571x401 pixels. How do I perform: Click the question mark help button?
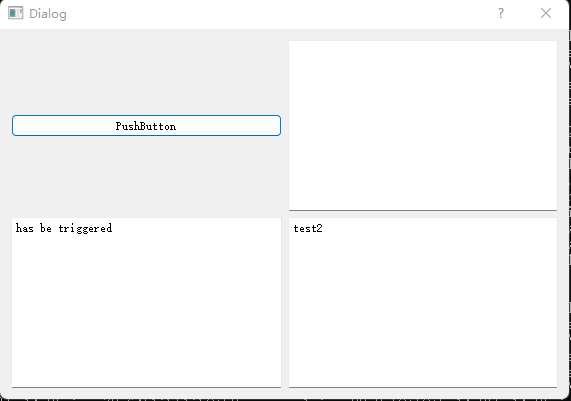501,13
